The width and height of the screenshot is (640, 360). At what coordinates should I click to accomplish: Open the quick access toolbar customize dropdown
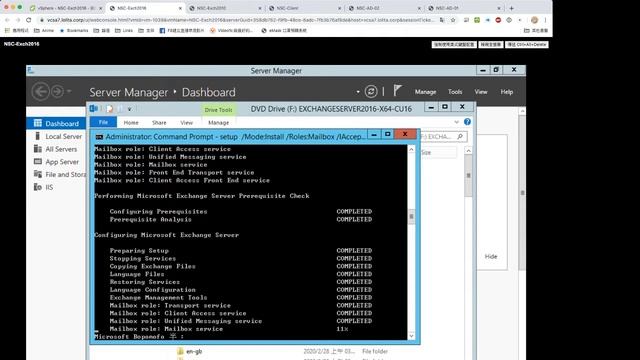click(x=129, y=109)
